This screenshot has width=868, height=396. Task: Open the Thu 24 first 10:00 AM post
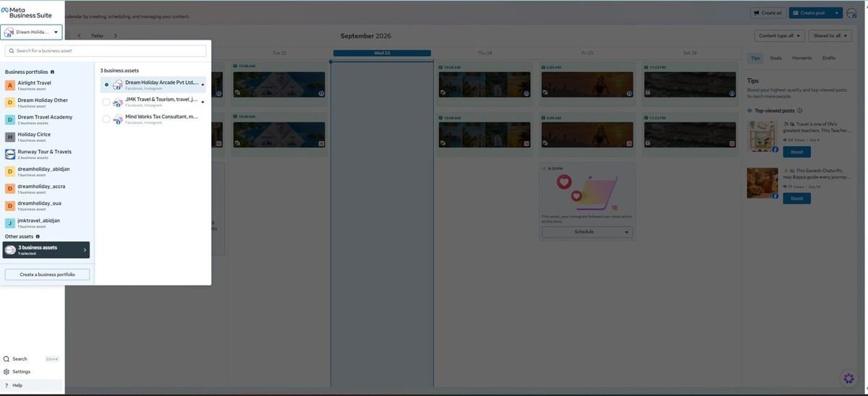click(485, 80)
